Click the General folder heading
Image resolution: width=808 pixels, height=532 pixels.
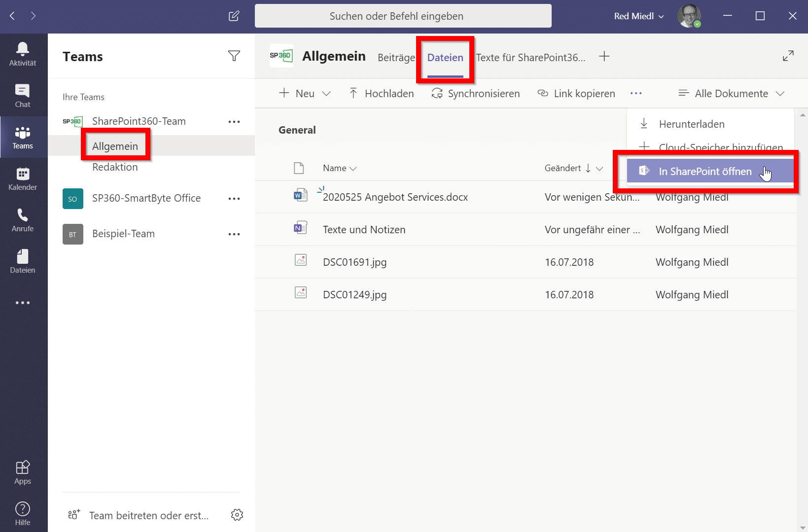[x=297, y=130]
